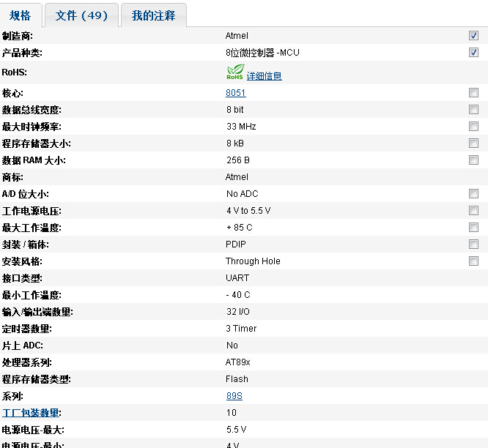488x448 pixels.
Task: Click the 33 MHz value
Action: pyautogui.click(x=241, y=127)
